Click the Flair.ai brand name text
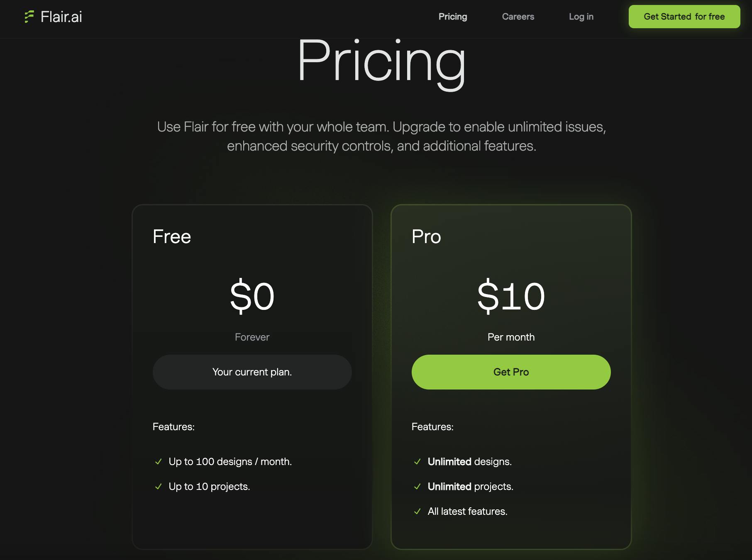Image resolution: width=752 pixels, height=560 pixels. click(x=61, y=17)
